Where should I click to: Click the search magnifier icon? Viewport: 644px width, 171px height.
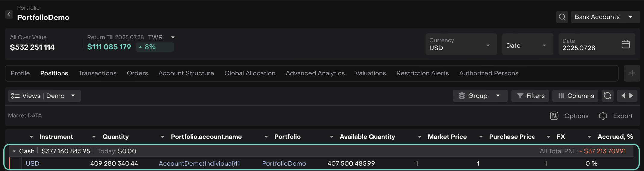562,17
